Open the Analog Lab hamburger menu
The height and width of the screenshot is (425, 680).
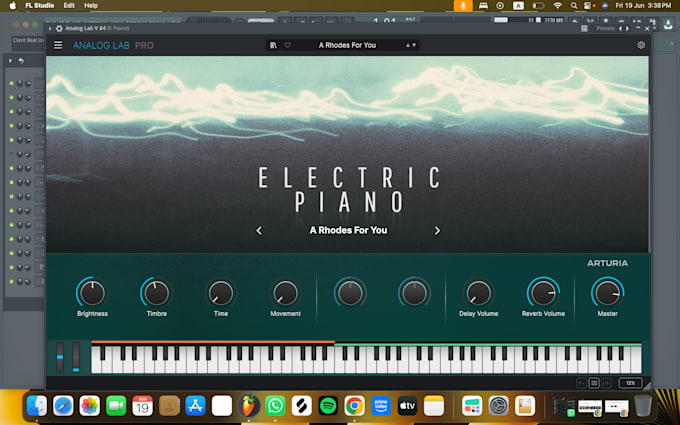tap(58, 45)
